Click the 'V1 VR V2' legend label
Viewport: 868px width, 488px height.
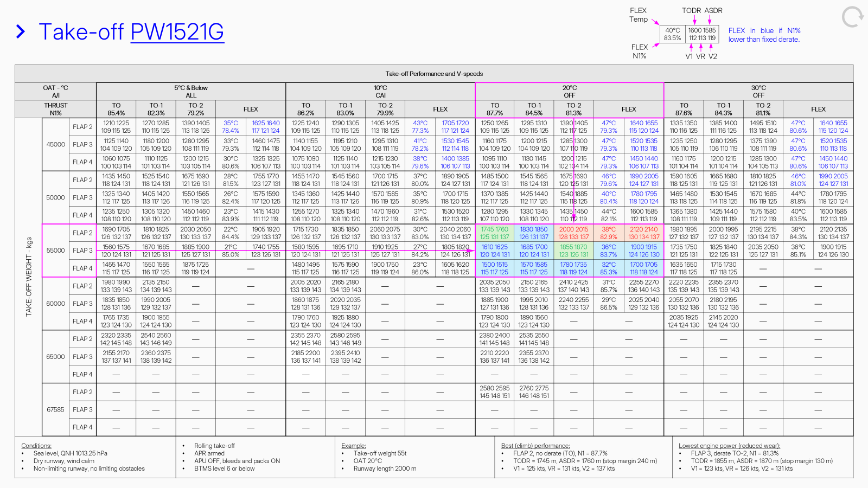point(701,56)
